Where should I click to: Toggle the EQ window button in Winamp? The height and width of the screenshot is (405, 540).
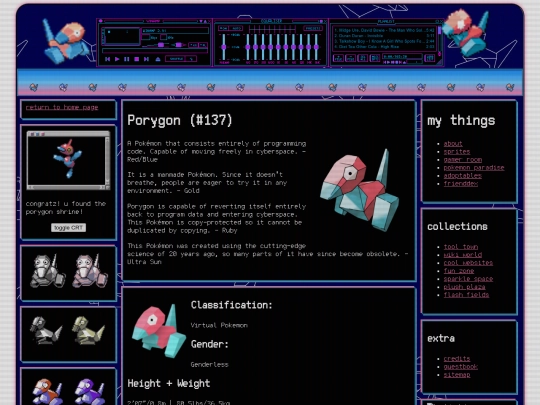pos(193,45)
